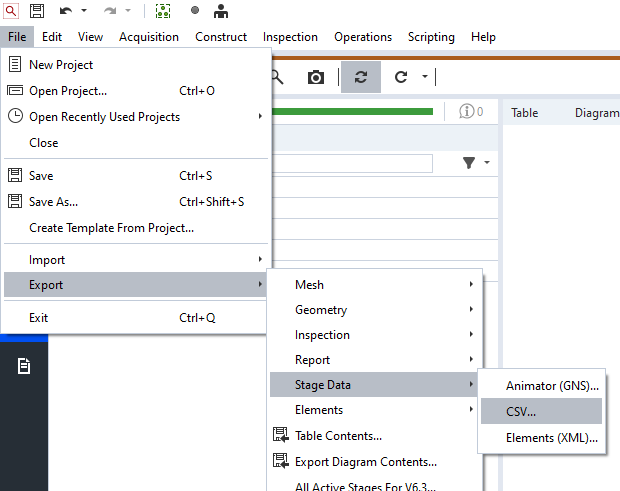Click the camera snapshot icon
This screenshot has height=491, width=620.
[316, 77]
